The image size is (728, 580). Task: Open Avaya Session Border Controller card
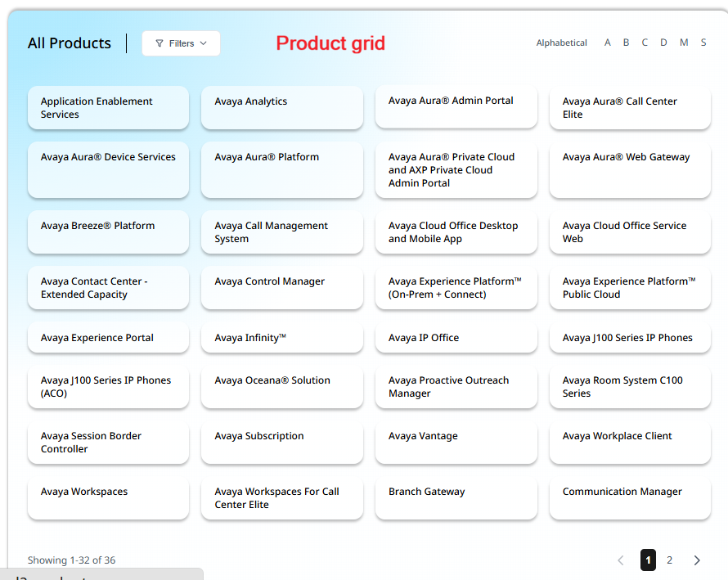coord(108,443)
